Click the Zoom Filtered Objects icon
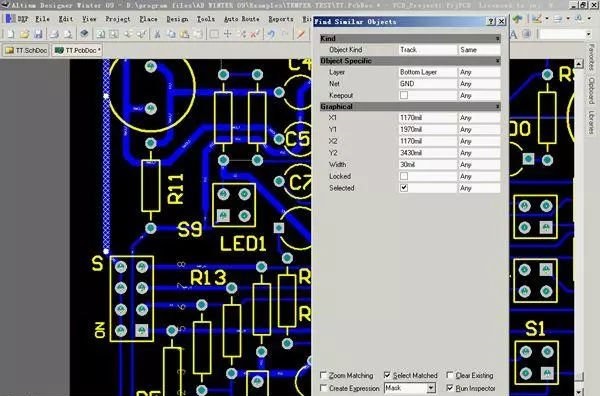Image resolution: width=600 pixels, height=396 pixels. click(141, 34)
